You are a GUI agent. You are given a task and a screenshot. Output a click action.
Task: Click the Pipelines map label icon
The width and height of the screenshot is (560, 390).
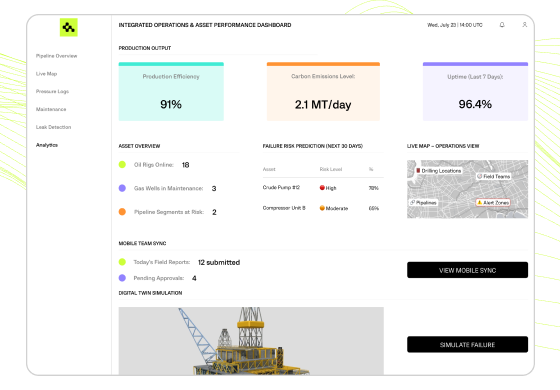tap(412, 202)
